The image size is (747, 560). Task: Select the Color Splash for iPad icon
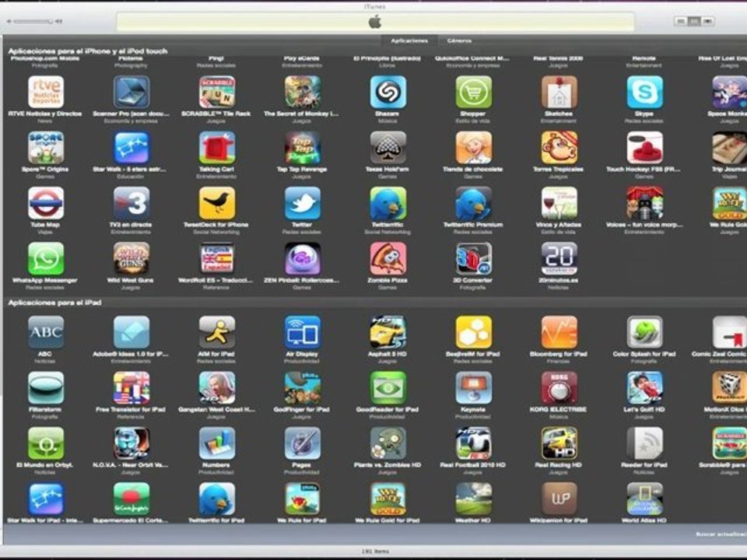644,332
